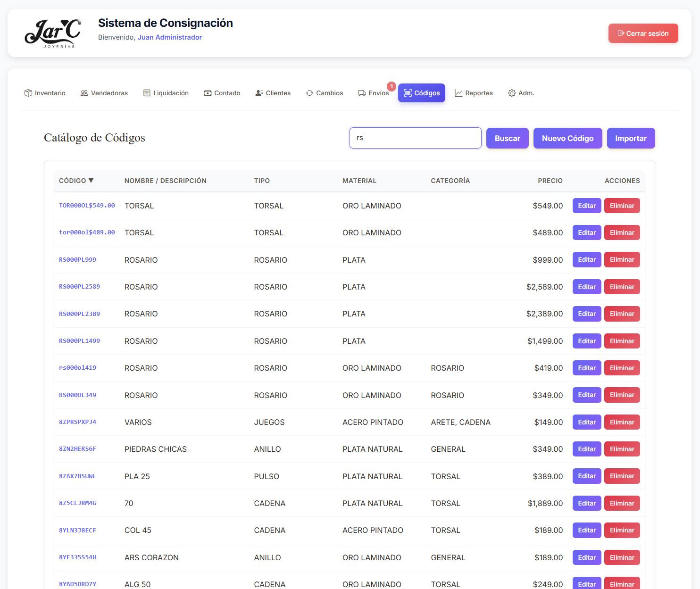Image resolution: width=700 pixels, height=589 pixels.
Task: Delete the TOR000OL$549.00 row
Action: 622,206
